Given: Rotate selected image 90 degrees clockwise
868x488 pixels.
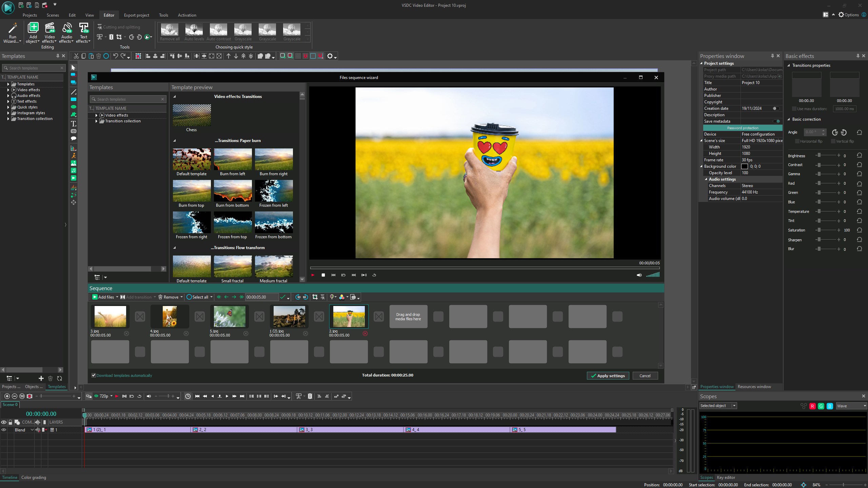Looking at the screenshot, I should pos(131,37).
